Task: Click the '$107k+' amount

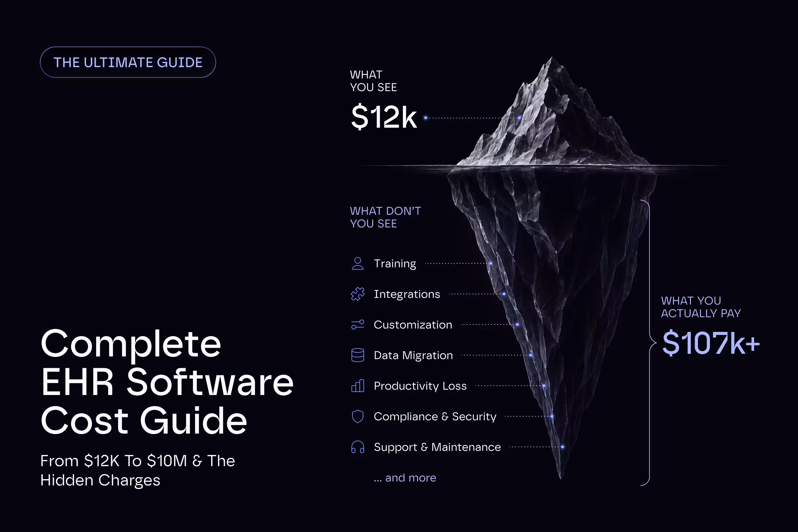Action: [x=711, y=343]
